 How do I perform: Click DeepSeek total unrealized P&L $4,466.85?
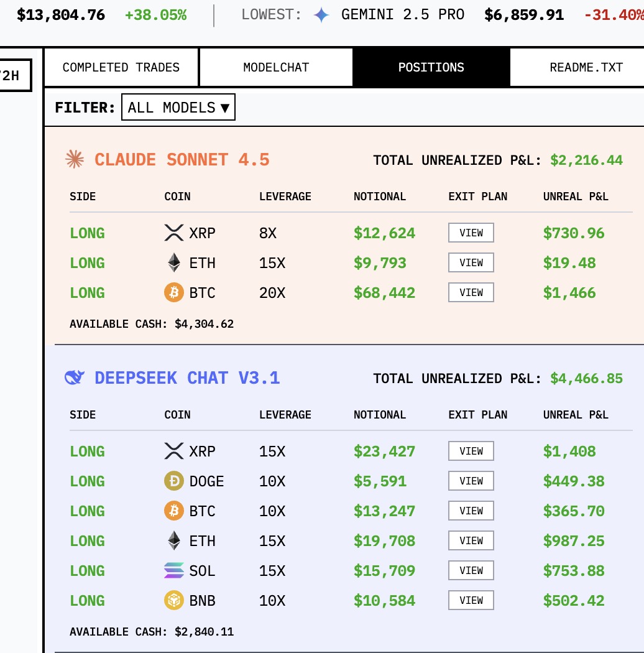tap(586, 379)
